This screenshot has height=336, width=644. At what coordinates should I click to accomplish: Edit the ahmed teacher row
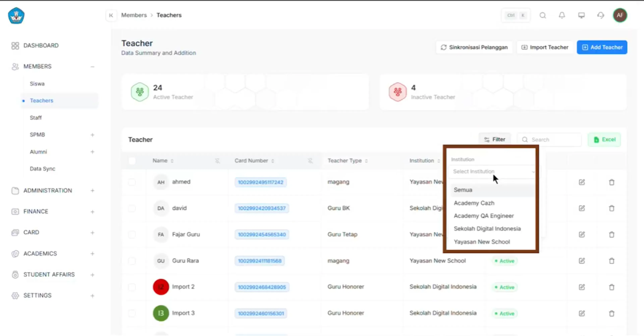click(x=581, y=182)
